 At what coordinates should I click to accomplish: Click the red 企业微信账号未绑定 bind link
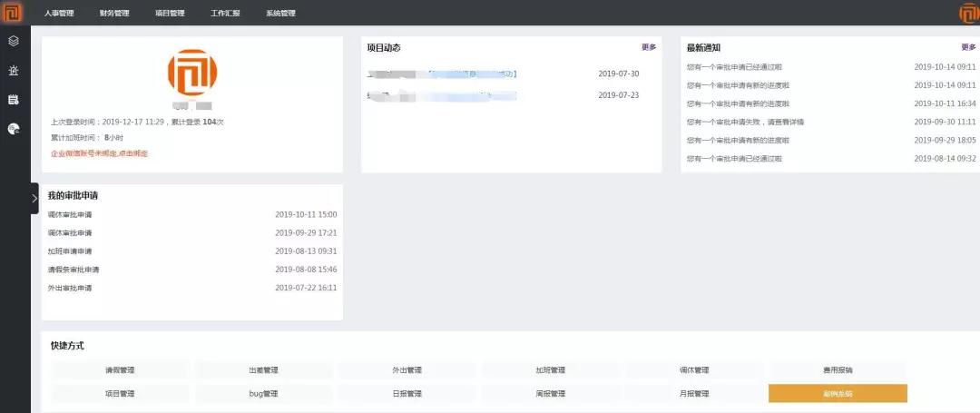click(99, 153)
